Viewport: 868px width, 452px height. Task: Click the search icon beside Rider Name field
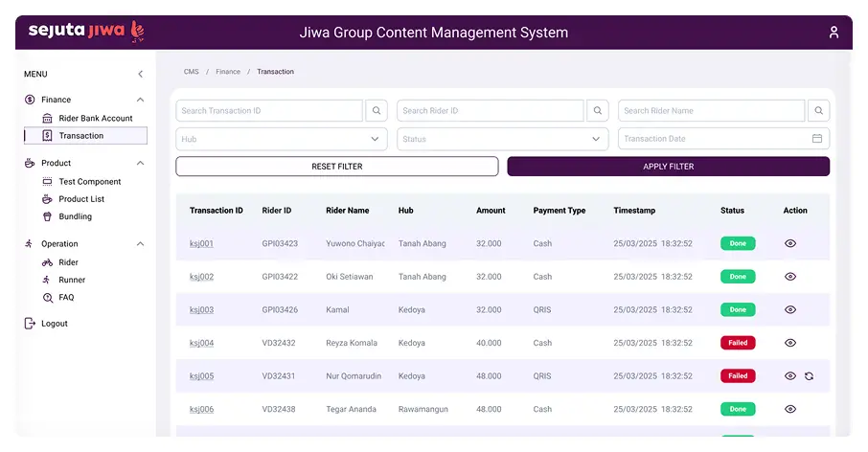tap(818, 111)
